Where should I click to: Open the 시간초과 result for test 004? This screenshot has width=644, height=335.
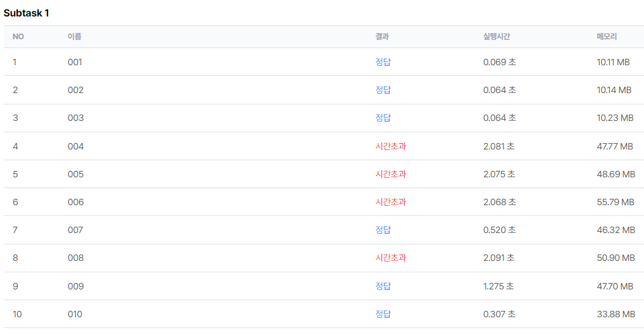coord(390,146)
